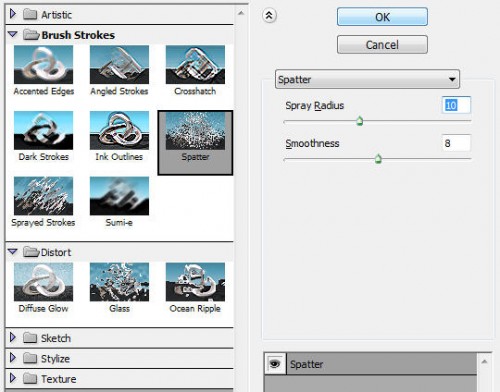Image resolution: width=500 pixels, height=392 pixels.
Task: Toggle visibility of Spatter effect layer
Action: click(275, 364)
